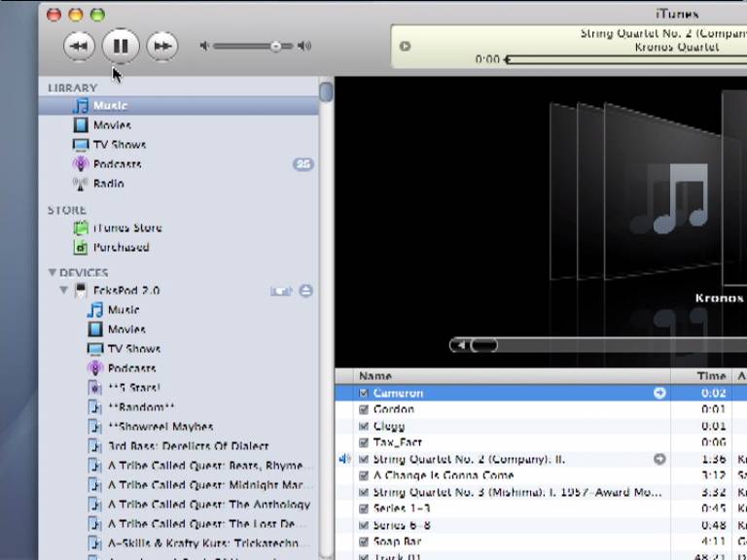747x560 pixels.
Task: Collapse the DEVICES section triangle
Action: click(x=52, y=272)
